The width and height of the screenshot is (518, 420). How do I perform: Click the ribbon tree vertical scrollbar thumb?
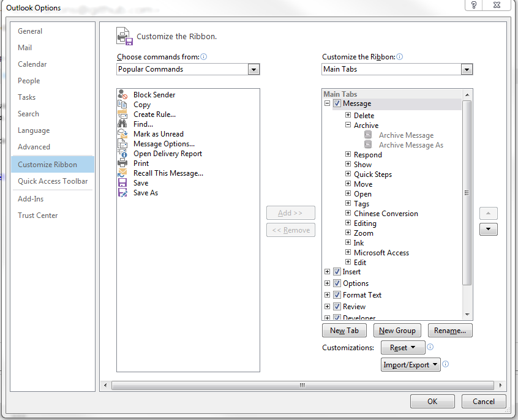pos(467,193)
